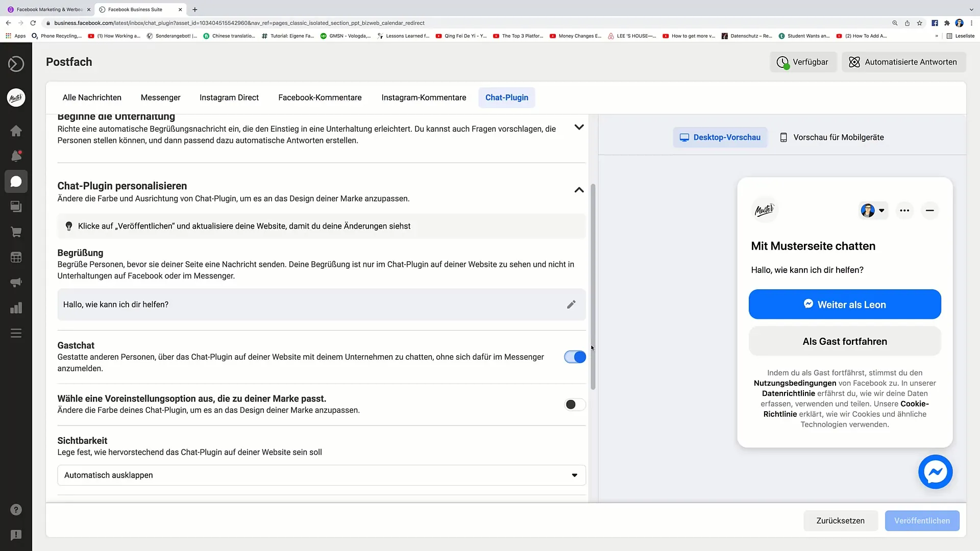Collapse Chat-Plugin personalisieren section
The height and width of the screenshot is (551, 980).
click(579, 190)
